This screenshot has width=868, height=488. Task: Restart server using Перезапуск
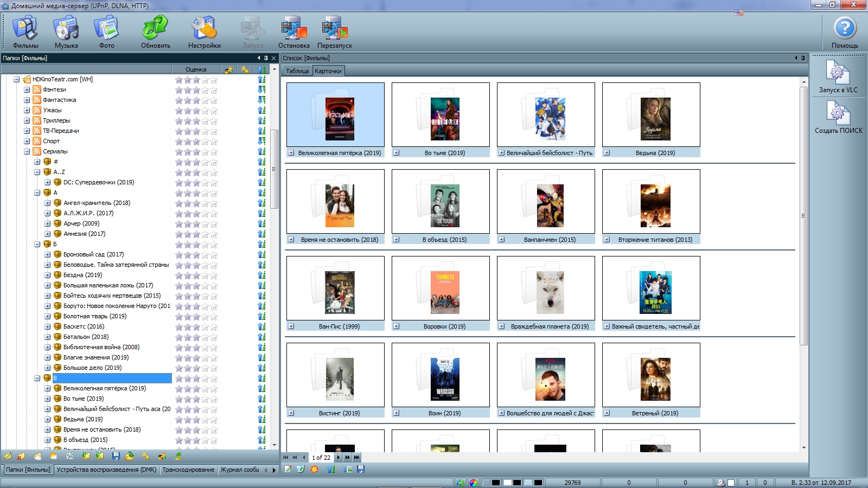(334, 33)
